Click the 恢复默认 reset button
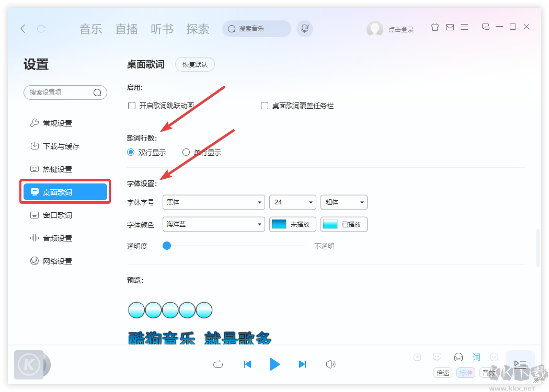The width and height of the screenshot is (549, 392). point(195,64)
